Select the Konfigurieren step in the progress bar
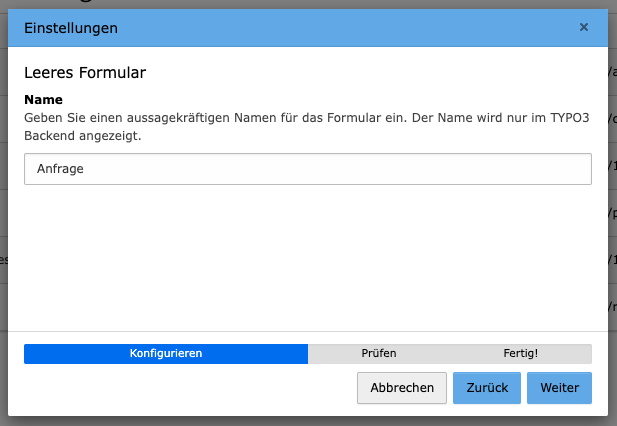The height and width of the screenshot is (426, 617). [166, 354]
